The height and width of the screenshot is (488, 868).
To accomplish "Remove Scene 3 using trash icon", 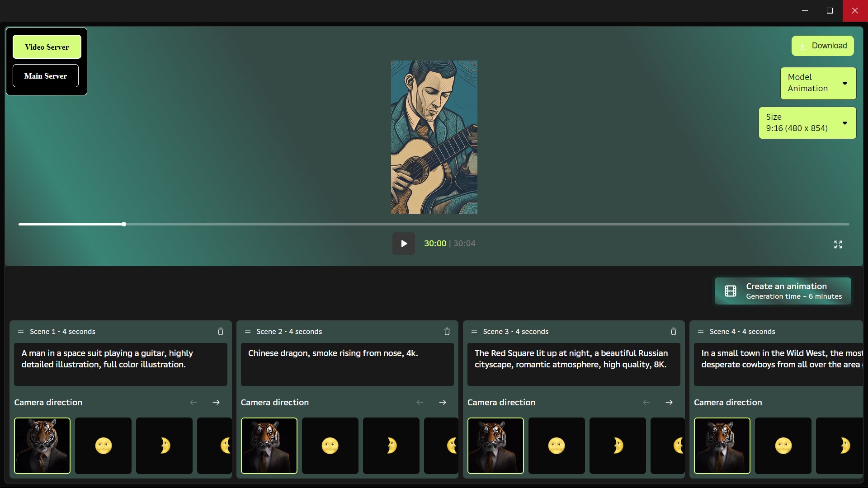I will point(674,332).
